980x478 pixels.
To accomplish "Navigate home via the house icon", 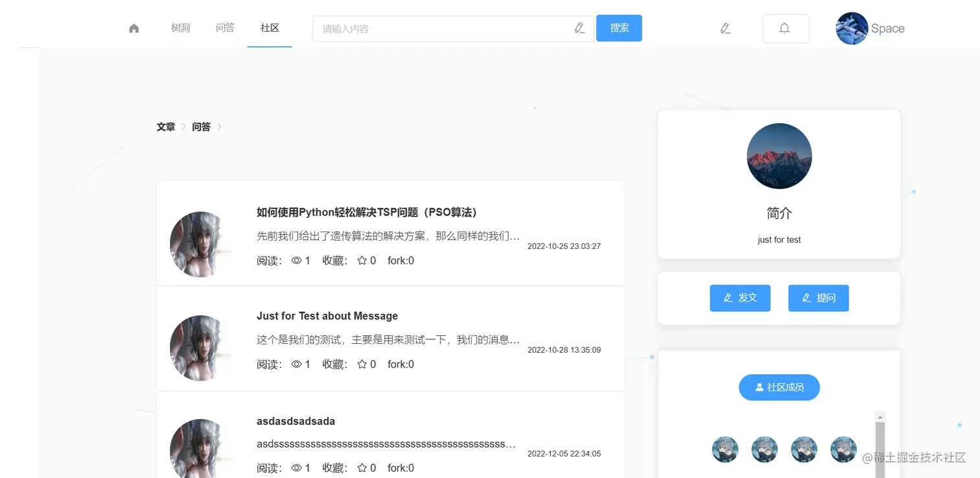I will click(134, 28).
